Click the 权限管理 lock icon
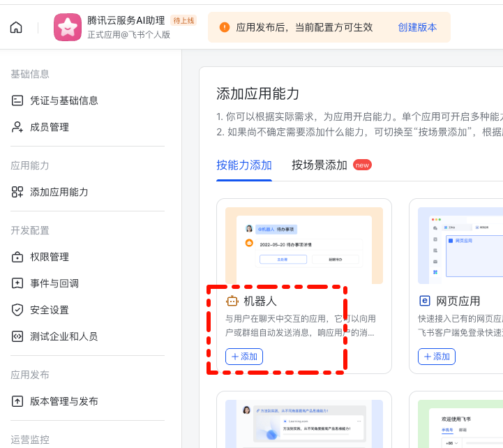503x448 pixels. pos(17,257)
